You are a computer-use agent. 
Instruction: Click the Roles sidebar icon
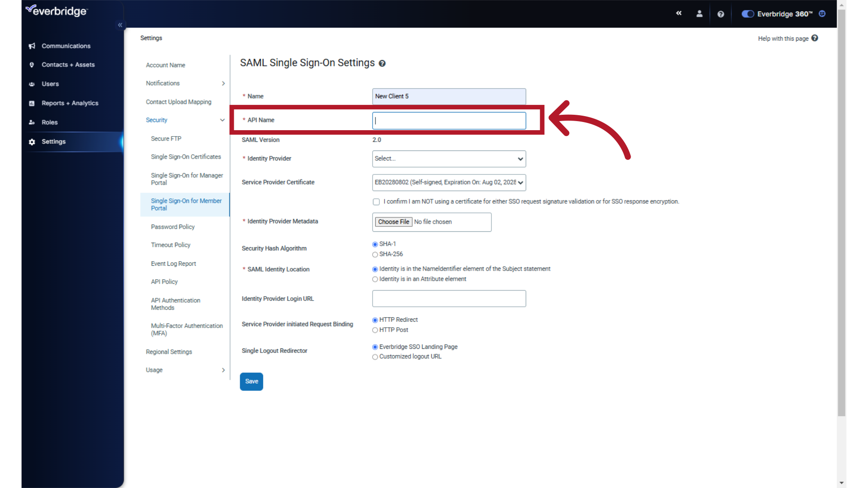click(x=32, y=122)
